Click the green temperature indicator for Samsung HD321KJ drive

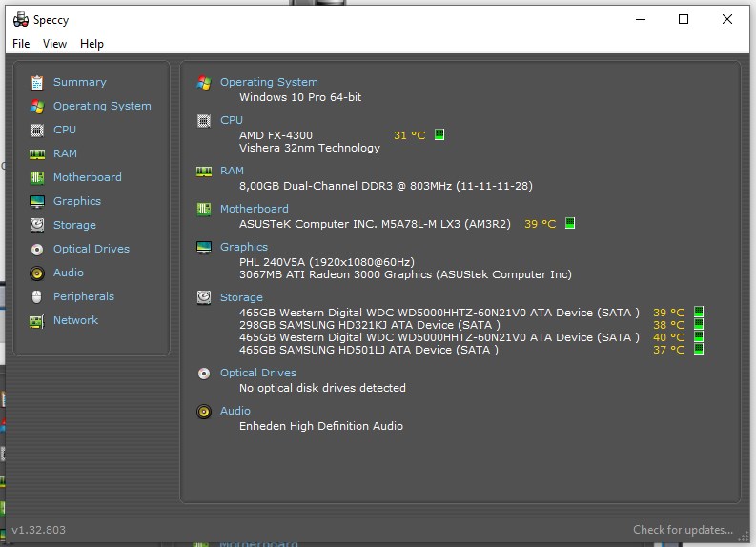(x=699, y=324)
